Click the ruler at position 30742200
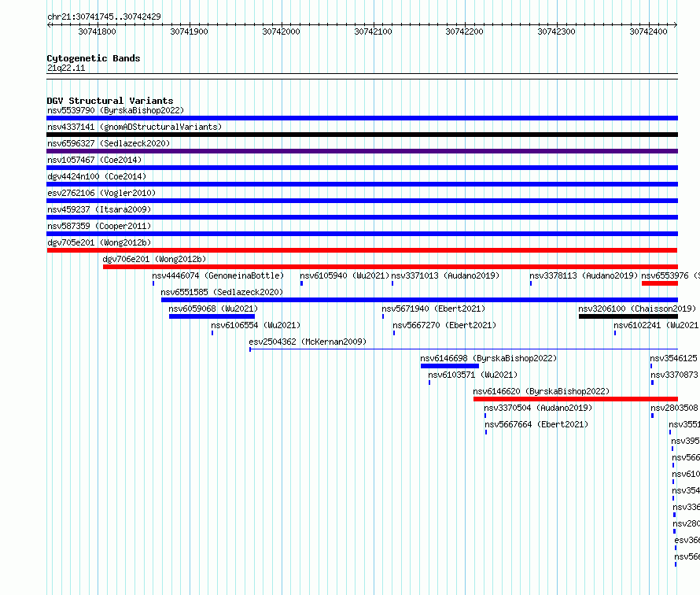Screen dimensions: 700x595 465,31
